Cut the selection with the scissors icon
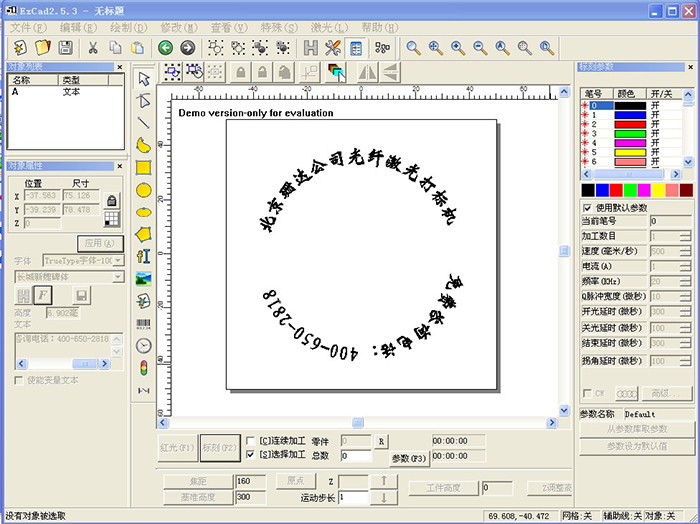The width and height of the screenshot is (700, 524). [x=93, y=48]
